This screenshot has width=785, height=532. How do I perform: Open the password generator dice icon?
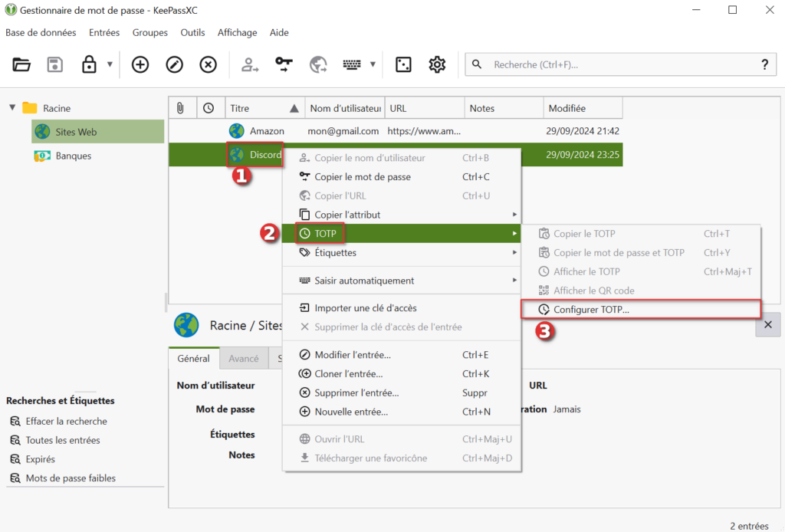(402, 65)
